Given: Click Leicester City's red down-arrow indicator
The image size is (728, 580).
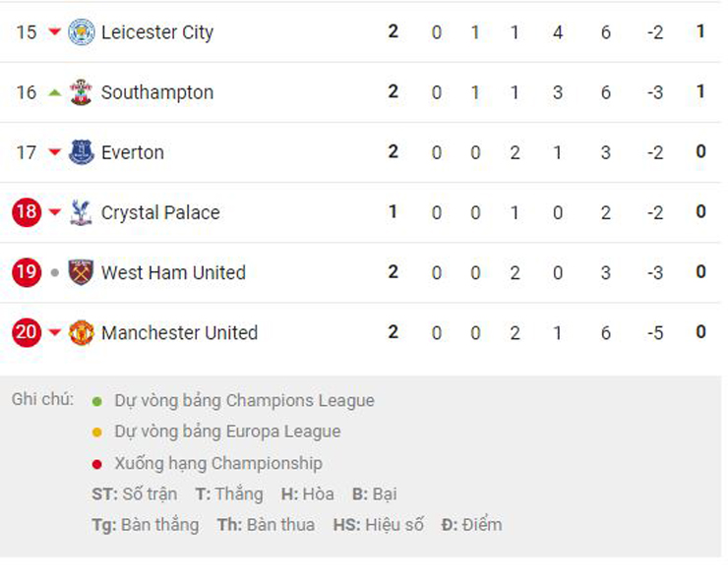Looking at the screenshot, I should coord(55,32).
